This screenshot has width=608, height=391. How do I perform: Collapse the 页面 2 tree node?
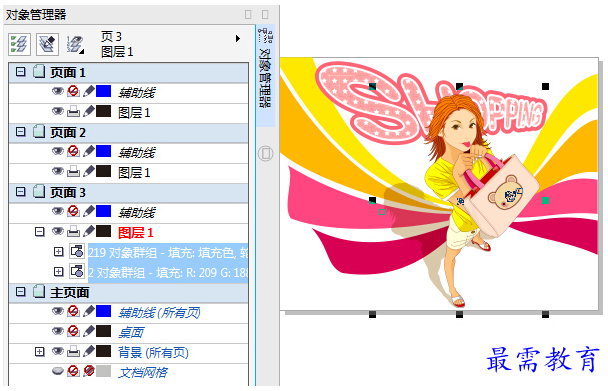tap(21, 132)
